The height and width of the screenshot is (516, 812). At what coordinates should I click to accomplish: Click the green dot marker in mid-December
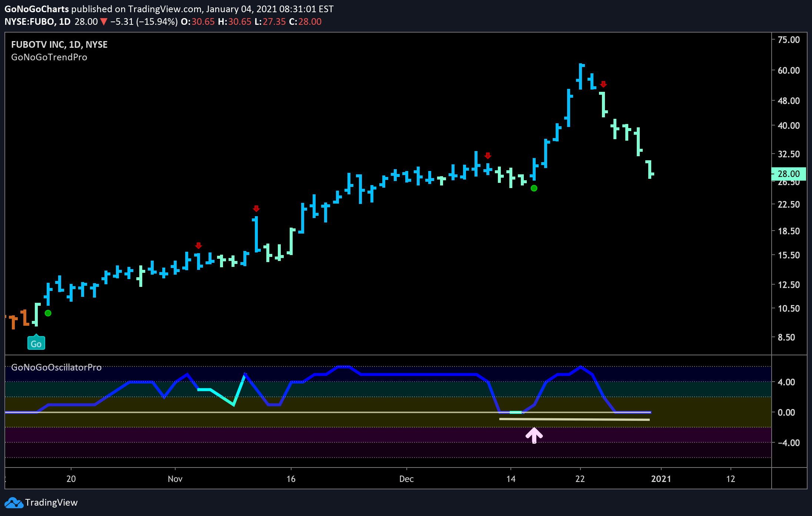click(534, 188)
